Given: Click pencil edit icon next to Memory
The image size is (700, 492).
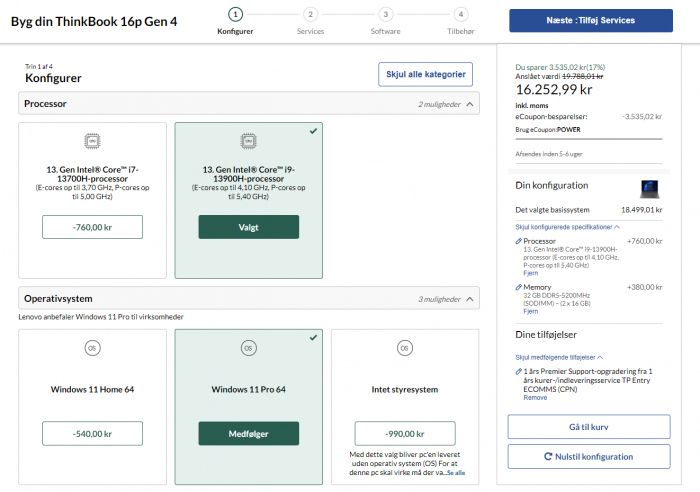Looking at the screenshot, I should (x=518, y=287).
